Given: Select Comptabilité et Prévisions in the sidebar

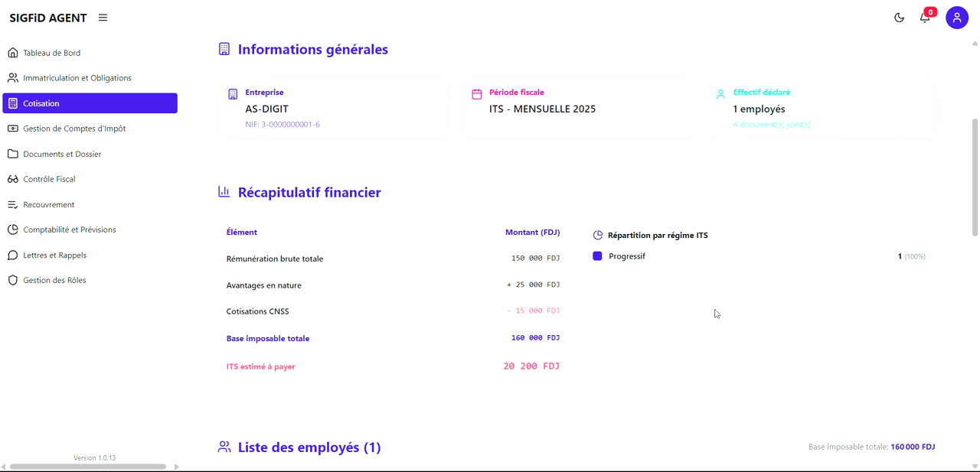Looking at the screenshot, I should (x=70, y=229).
